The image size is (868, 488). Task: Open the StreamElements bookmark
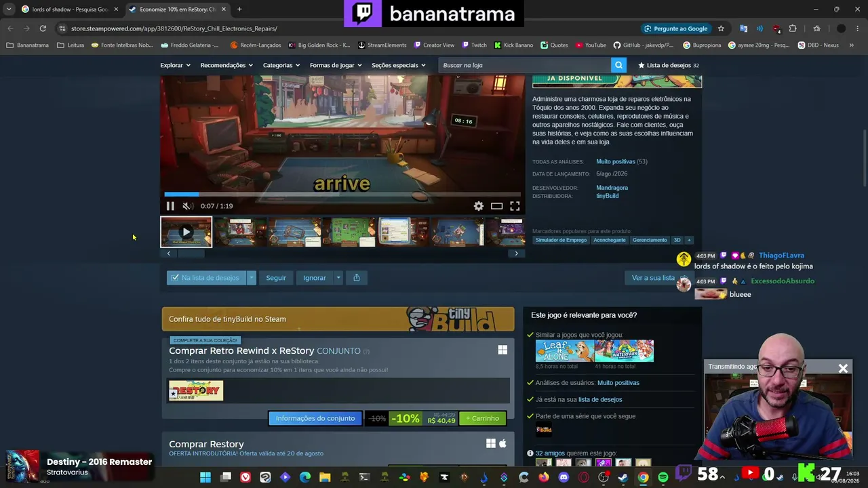pos(382,45)
